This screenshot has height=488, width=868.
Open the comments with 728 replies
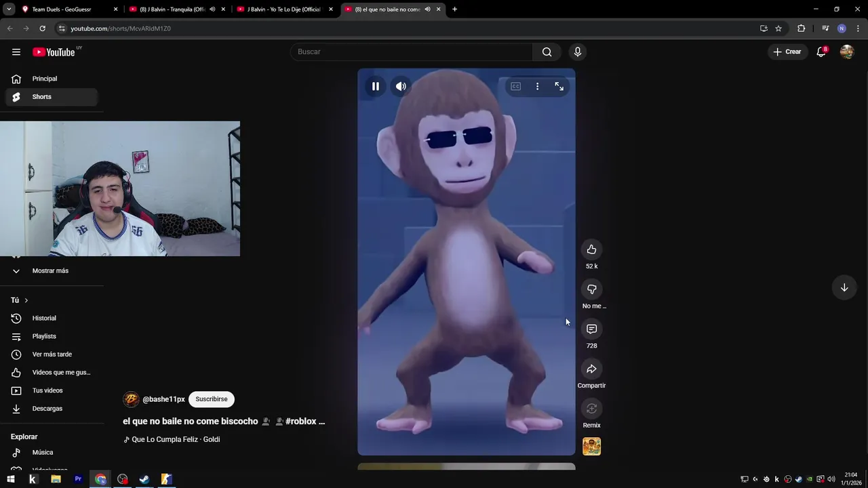click(591, 329)
